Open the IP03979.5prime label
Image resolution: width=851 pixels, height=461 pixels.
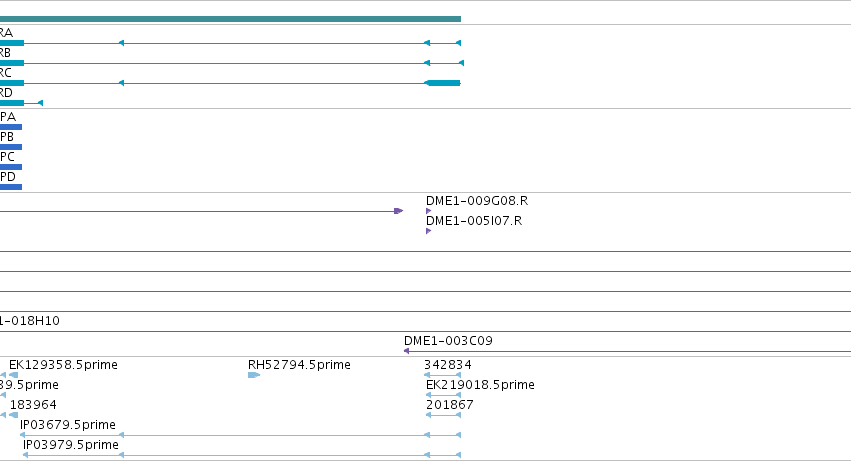[x=71, y=445]
